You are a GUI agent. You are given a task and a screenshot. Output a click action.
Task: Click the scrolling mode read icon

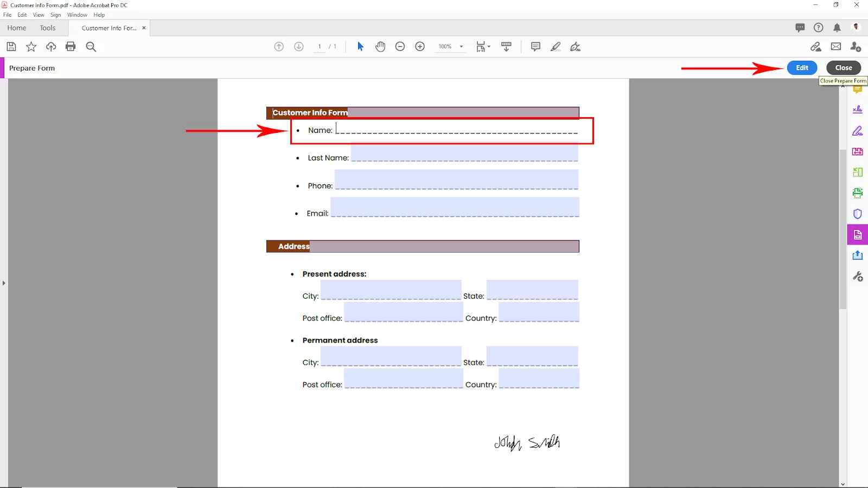click(x=506, y=47)
